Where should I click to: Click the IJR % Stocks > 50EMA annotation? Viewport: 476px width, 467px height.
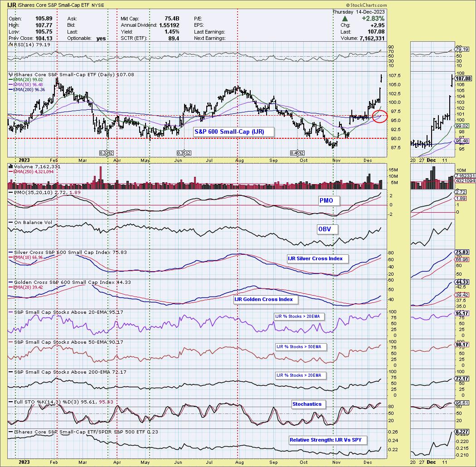click(301, 347)
